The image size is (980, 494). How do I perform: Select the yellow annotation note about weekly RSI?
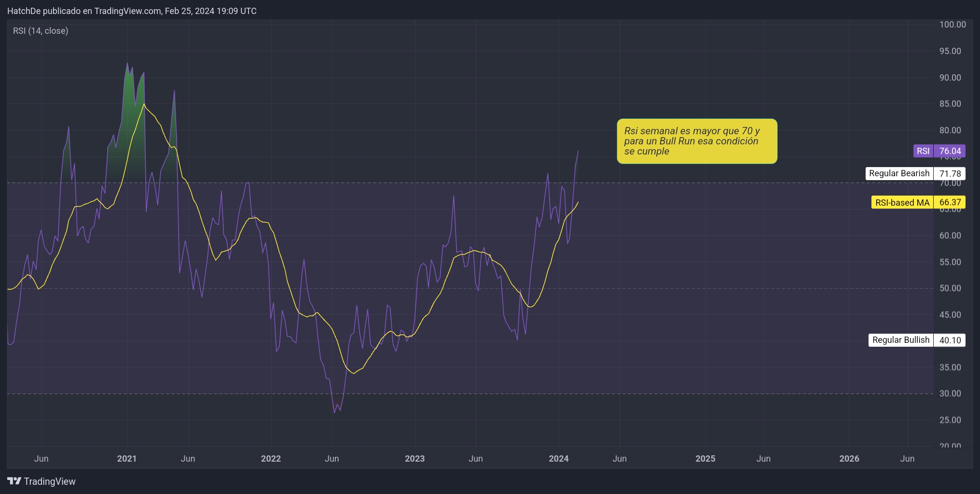point(697,141)
